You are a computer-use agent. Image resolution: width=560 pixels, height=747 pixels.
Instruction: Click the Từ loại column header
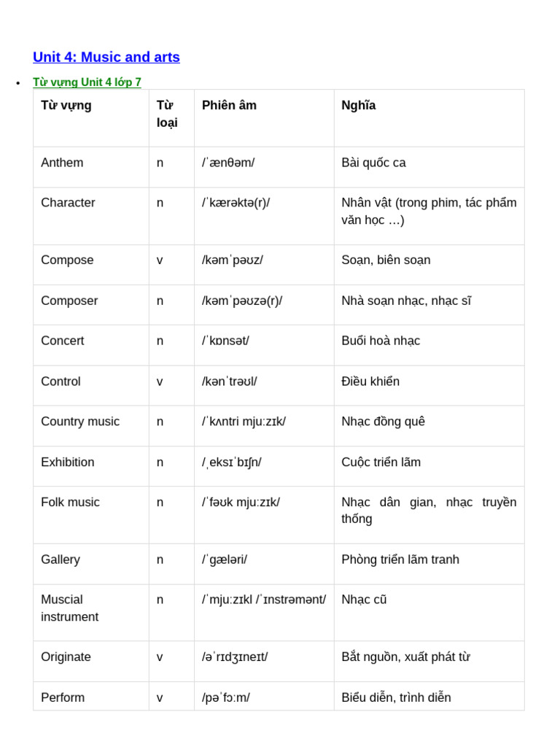tap(167, 114)
